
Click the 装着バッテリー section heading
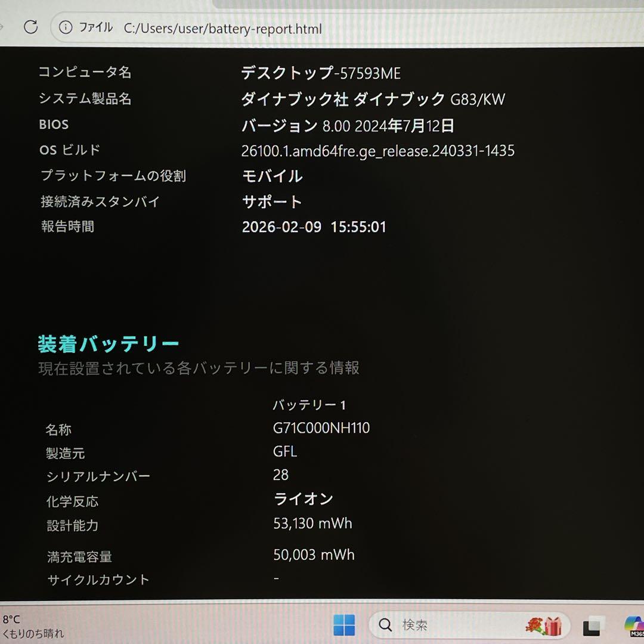pos(109,344)
